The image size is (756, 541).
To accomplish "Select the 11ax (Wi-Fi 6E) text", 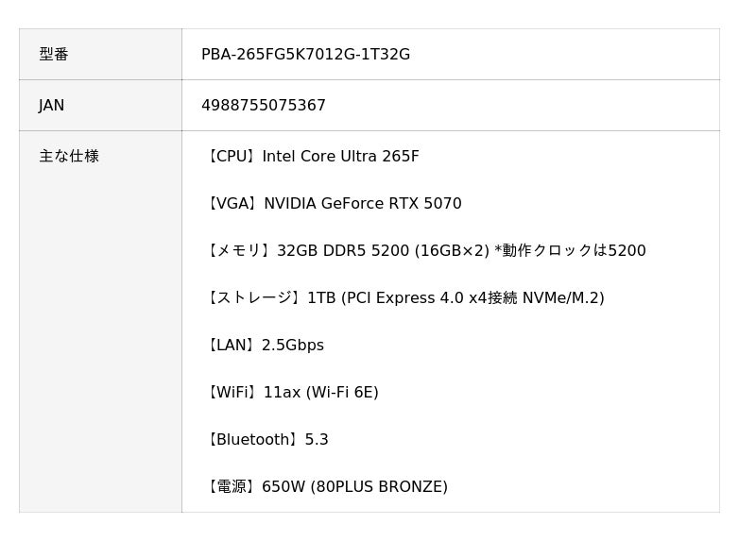I will pos(321,393).
